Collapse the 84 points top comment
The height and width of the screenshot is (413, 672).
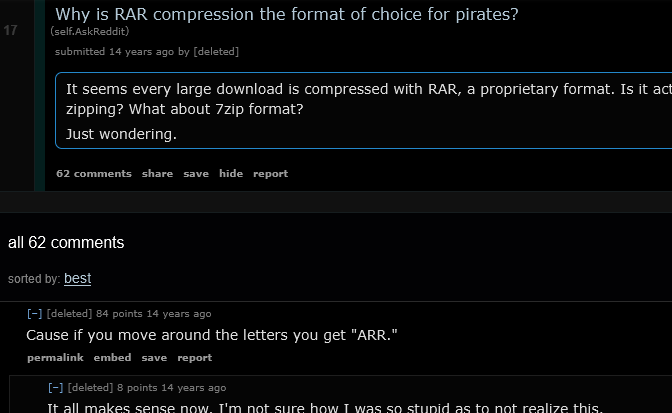coord(34,314)
